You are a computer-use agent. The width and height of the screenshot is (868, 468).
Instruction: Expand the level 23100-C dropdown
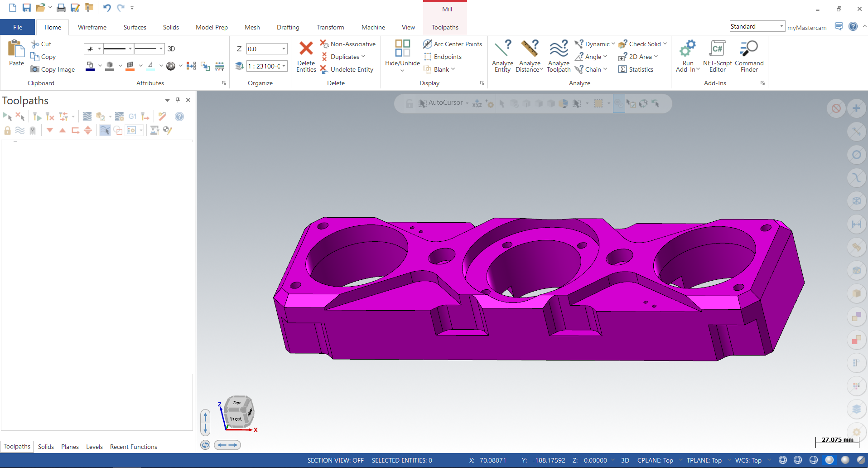[x=284, y=66]
